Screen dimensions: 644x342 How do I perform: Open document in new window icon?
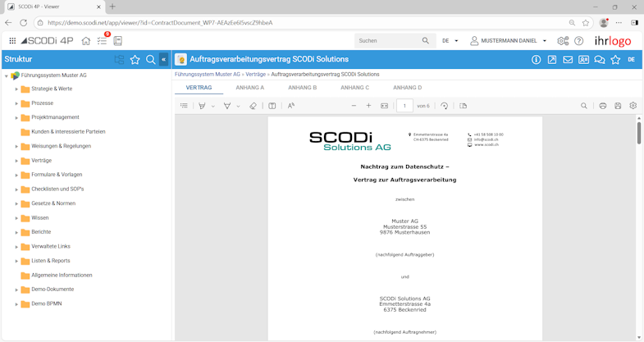point(552,60)
